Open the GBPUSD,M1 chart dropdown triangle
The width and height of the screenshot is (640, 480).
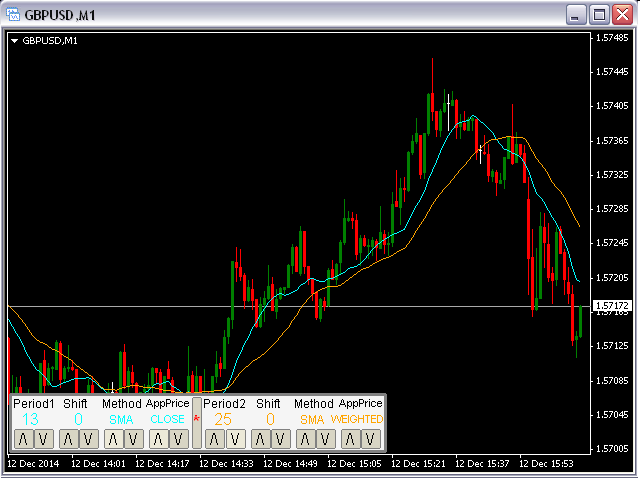tap(15, 40)
